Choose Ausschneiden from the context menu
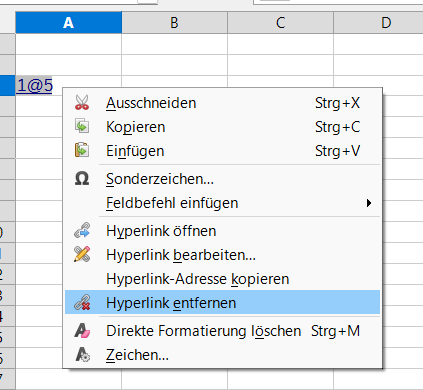 [222, 103]
